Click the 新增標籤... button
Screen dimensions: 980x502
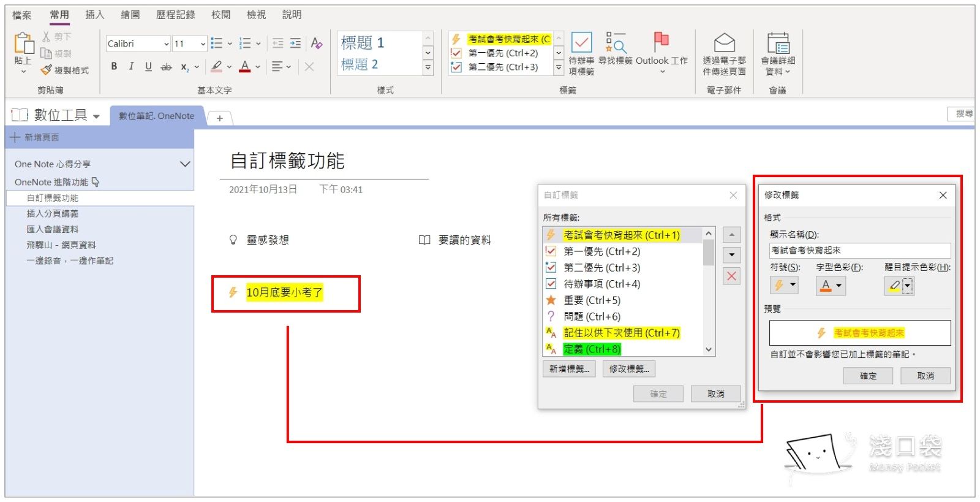[569, 369]
